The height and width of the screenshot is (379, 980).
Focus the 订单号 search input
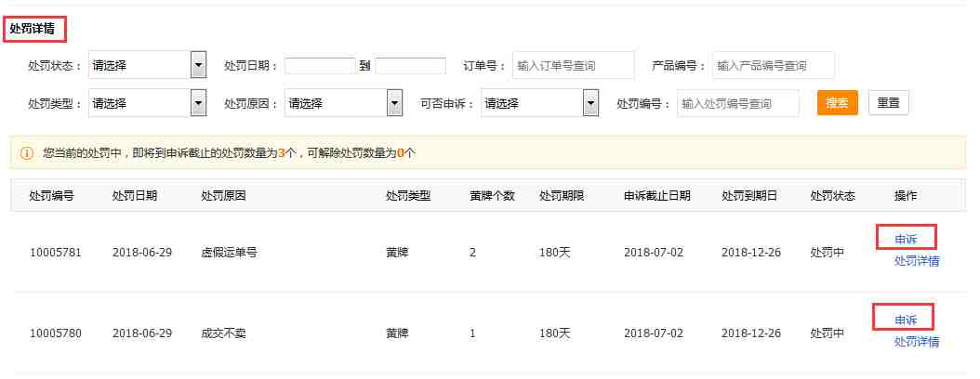point(573,65)
